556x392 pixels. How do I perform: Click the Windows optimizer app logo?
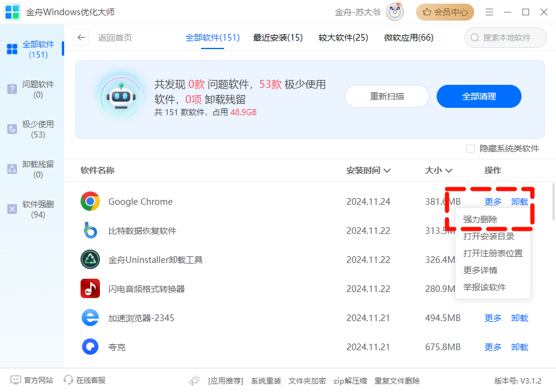coord(12,12)
